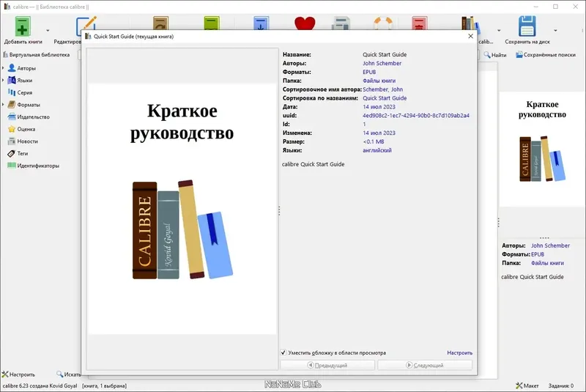Click the dialog splitter handle beside cover
The image size is (586, 392).
click(x=279, y=211)
